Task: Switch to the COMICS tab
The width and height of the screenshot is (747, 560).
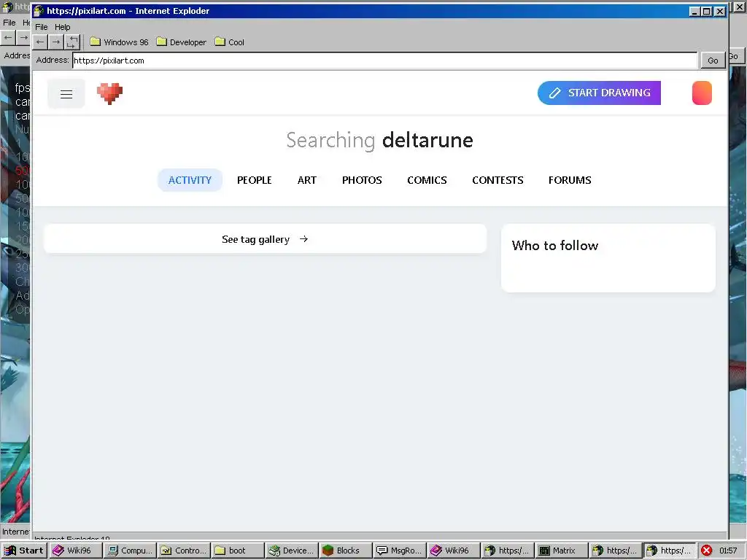Action: pyautogui.click(x=427, y=180)
